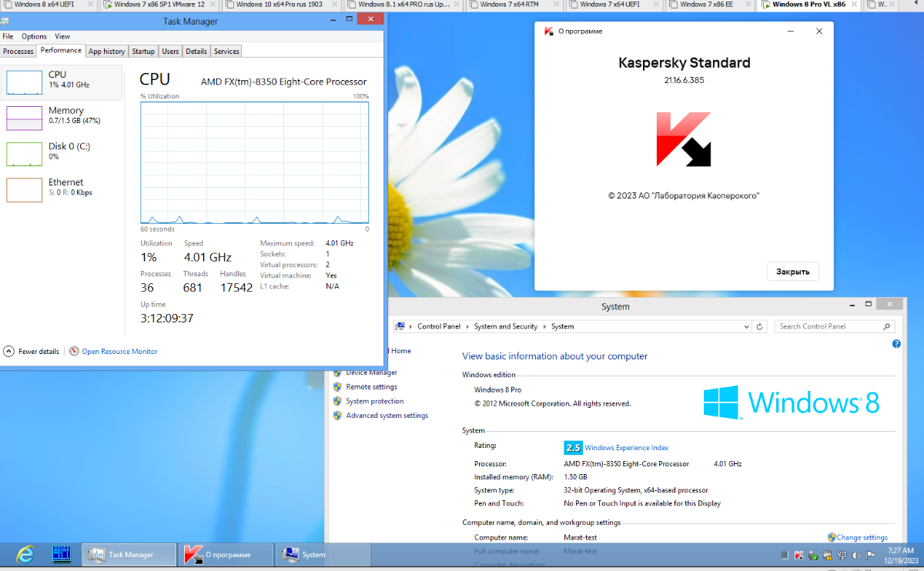The width and height of the screenshot is (924, 571).
Task: Switch to the Startup tab
Action: pyautogui.click(x=143, y=52)
